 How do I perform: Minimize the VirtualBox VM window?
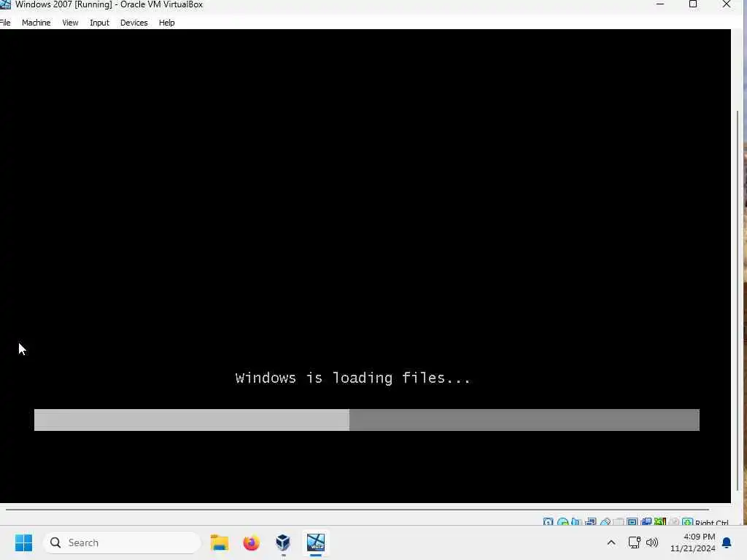(659, 4)
